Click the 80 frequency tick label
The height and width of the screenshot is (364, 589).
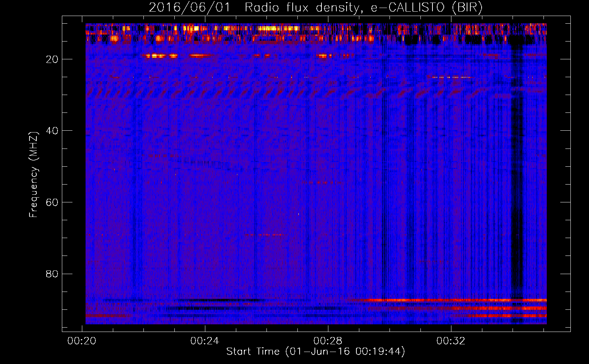[52, 274]
